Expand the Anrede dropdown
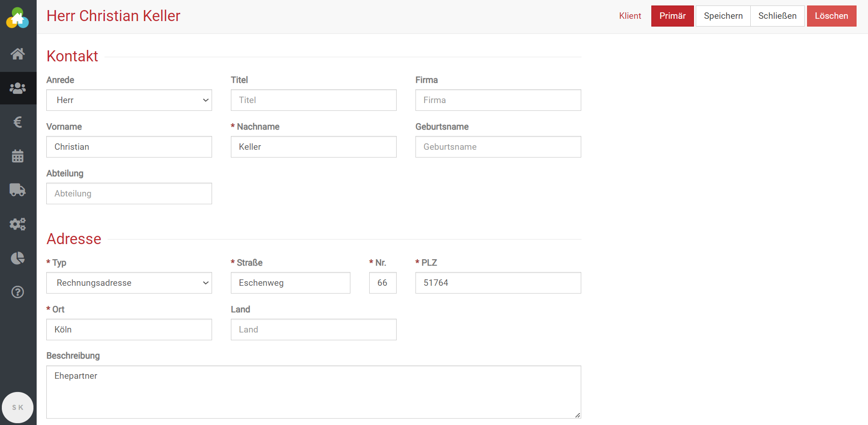 coord(129,100)
